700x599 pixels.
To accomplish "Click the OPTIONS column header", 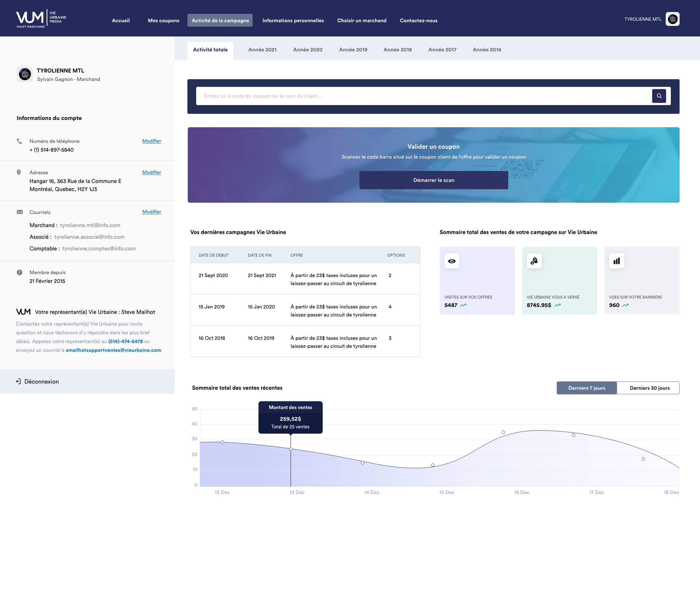I will [x=396, y=255].
